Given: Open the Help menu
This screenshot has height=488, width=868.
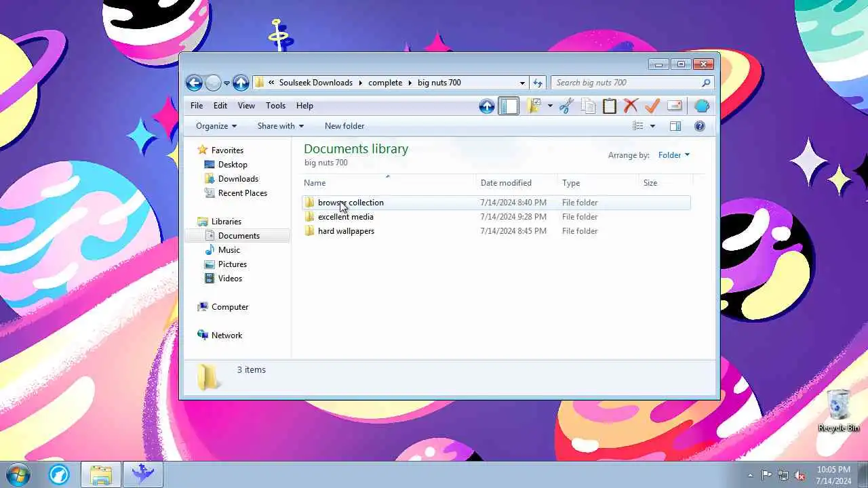Looking at the screenshot, I should point(304,106).
